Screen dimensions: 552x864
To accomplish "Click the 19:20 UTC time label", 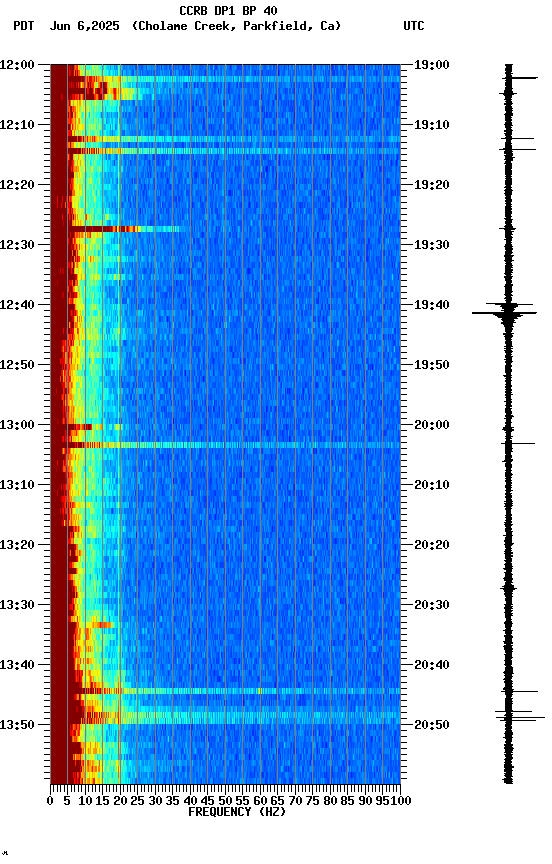I will (x=432, y=185).
